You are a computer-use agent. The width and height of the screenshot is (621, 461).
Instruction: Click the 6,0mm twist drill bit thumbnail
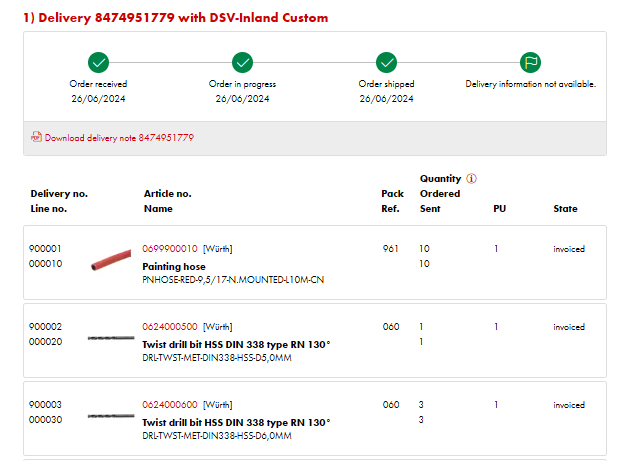(111, 416)
